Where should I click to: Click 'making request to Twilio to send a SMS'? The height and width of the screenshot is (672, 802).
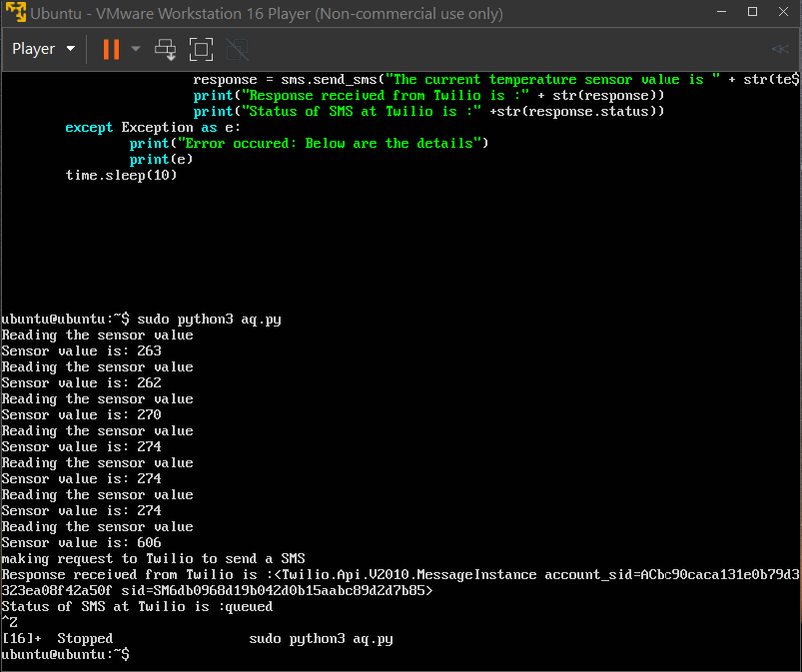point(154,558)
